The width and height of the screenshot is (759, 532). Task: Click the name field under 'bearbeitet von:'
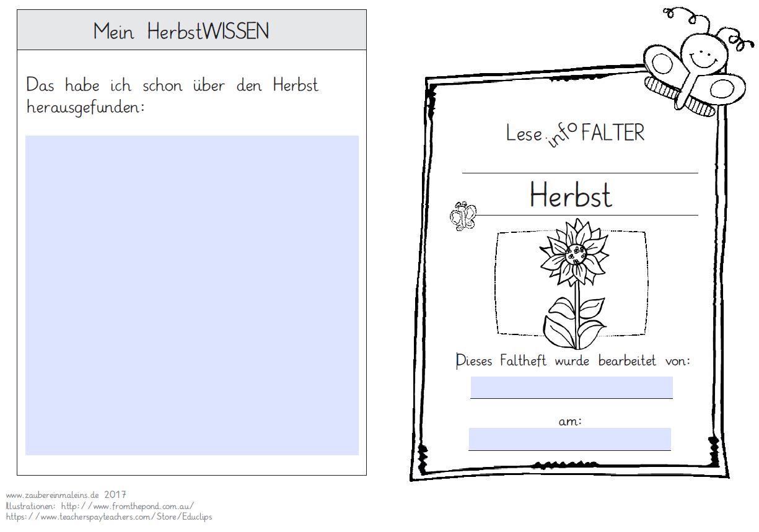click(x=571, y=388)
